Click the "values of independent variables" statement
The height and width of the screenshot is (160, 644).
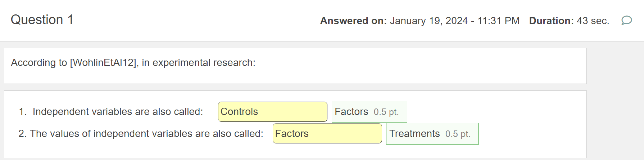coord(146,134)
